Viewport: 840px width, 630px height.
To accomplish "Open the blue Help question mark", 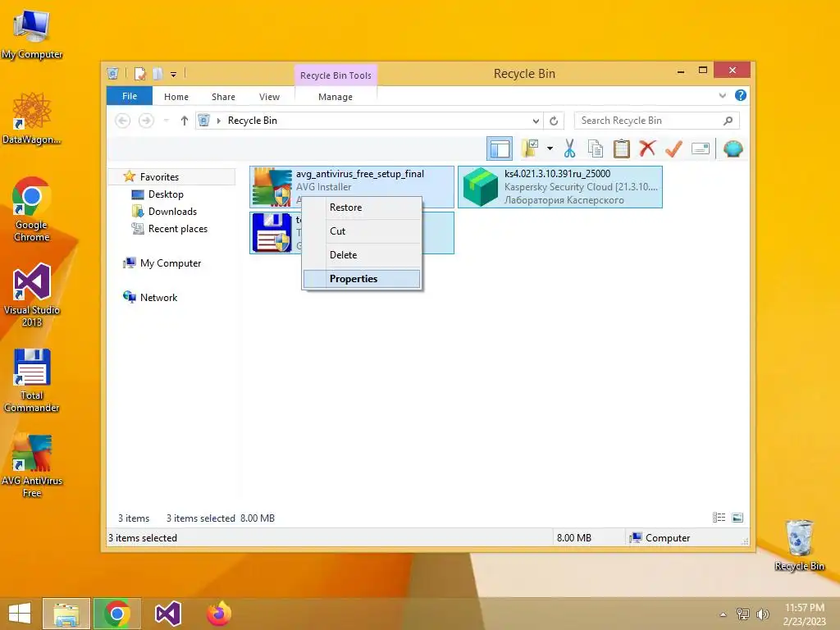I will pos(741,95).
